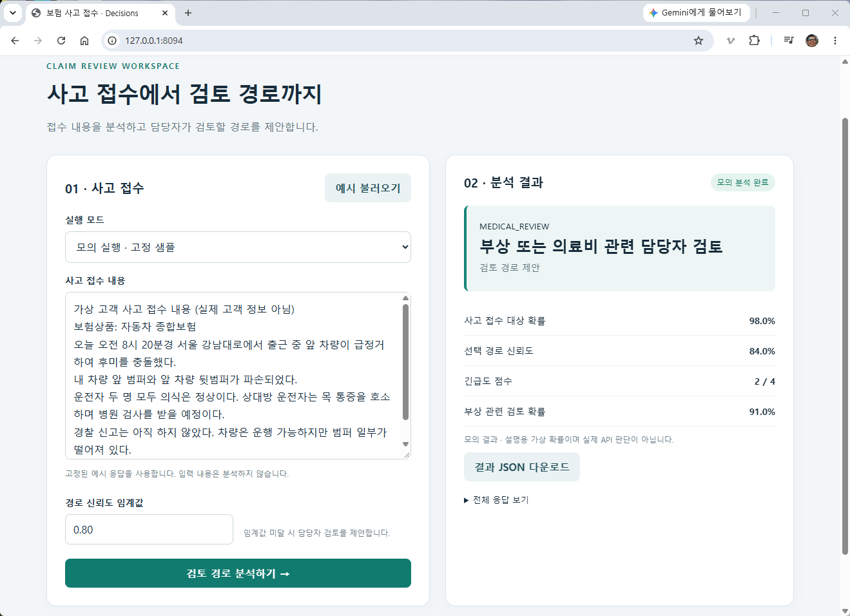Click the 01 · 사고 접수 heading
850x616 pixels.
pyautogui.click(x=104, y=188)
